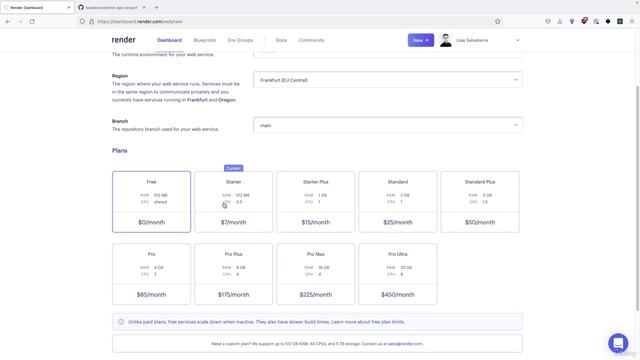
Task: Switch to the GitHub browser tab
Action: (x=110, y=7)
